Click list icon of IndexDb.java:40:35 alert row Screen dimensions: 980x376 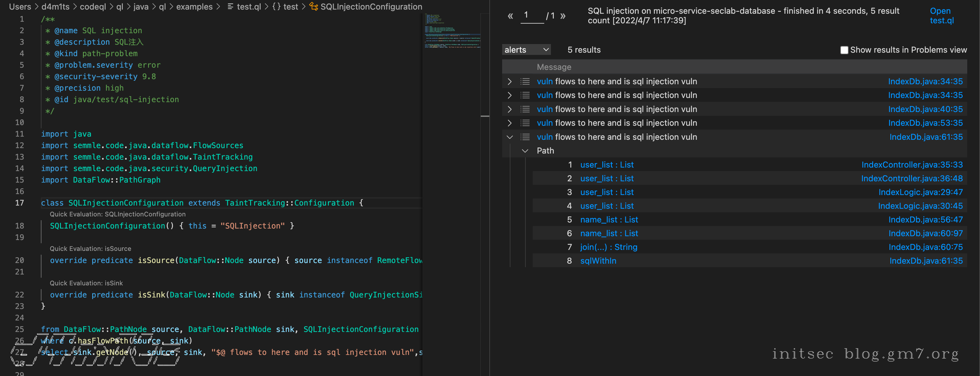click(525, 109)
